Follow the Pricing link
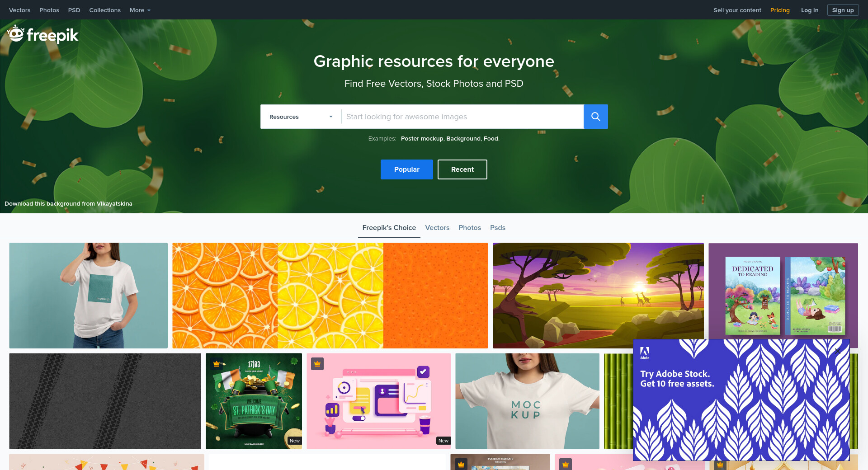The width and height of the screenshot is (868, 470). pyautogui.click(x=780, y=10)
